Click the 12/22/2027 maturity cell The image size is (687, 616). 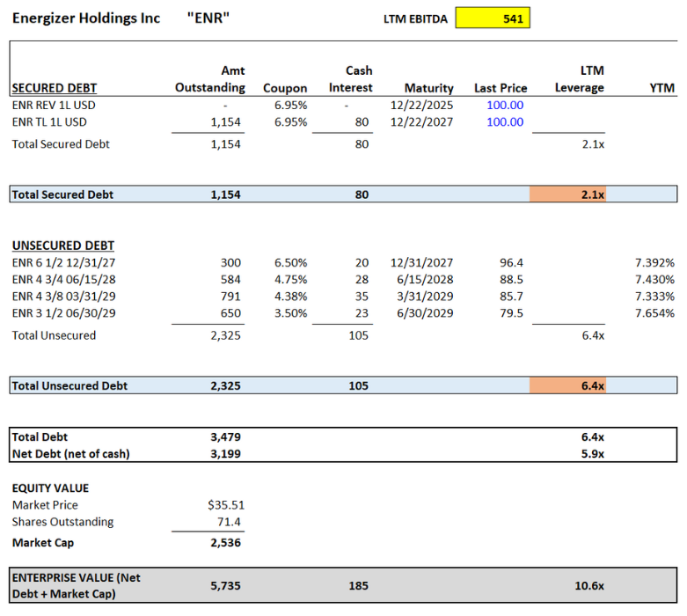(x=421, y=122)
